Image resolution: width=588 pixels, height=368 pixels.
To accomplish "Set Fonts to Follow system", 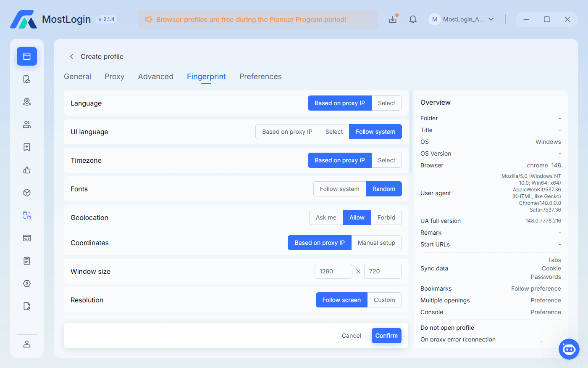I will point(340,189).
